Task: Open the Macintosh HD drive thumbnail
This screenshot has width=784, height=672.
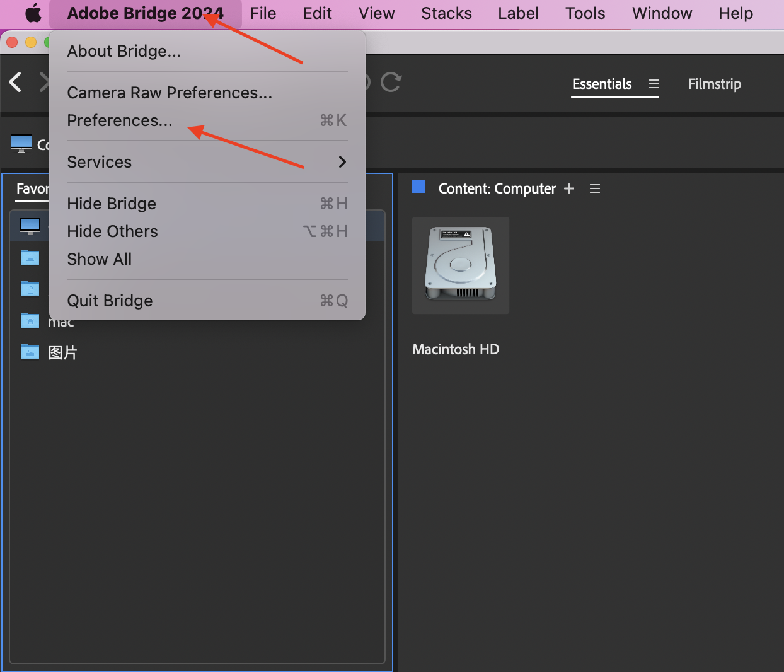Action: (461, 265)
